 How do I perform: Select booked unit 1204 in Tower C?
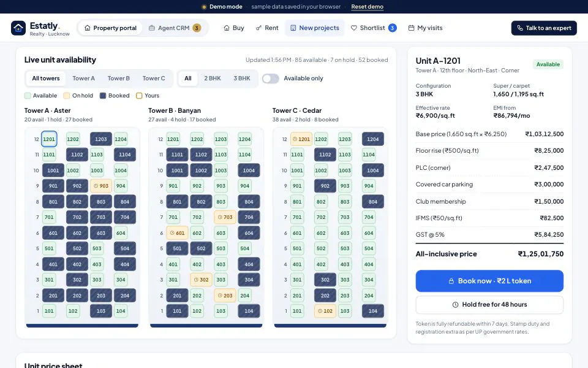(x=373, y=139)
